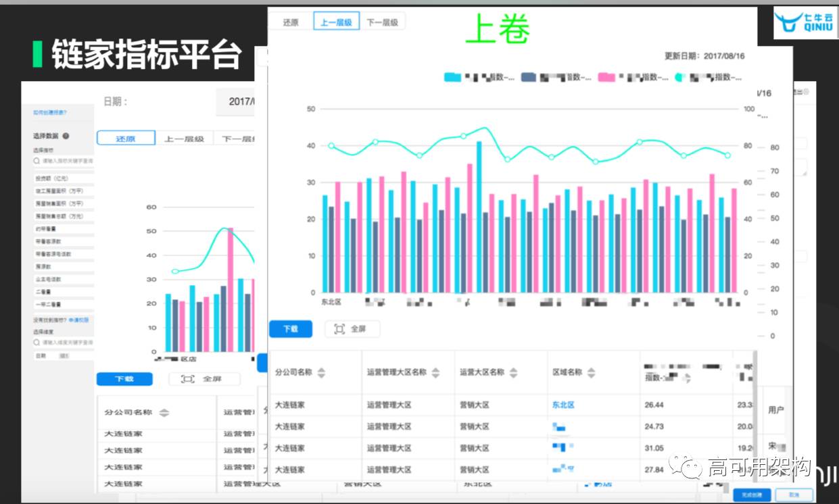Click 运营管理大区 in the 26.44 row
Viewport: 839px width, 504px height.
click(x=389, y=405)
